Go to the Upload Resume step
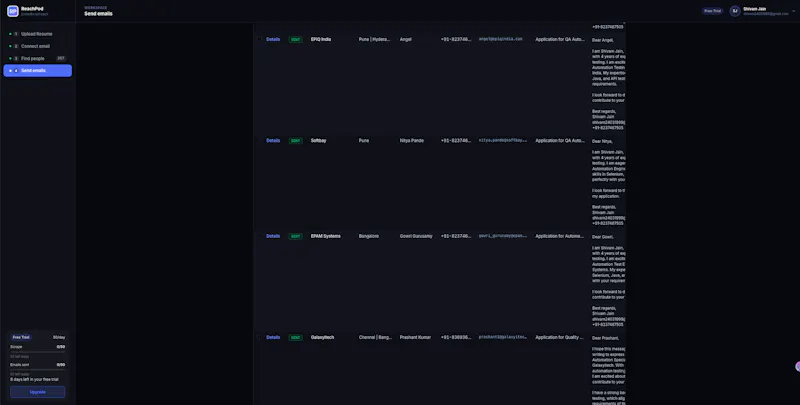Image resolution: width=800 pixels, height=405 pixels. point(37,34)
